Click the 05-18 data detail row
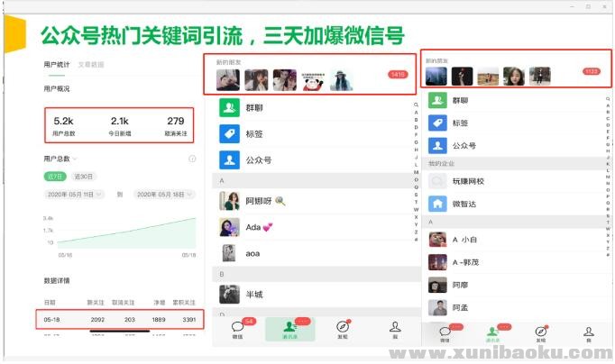Viewport: 615px width, 364px height. (123, 318)
